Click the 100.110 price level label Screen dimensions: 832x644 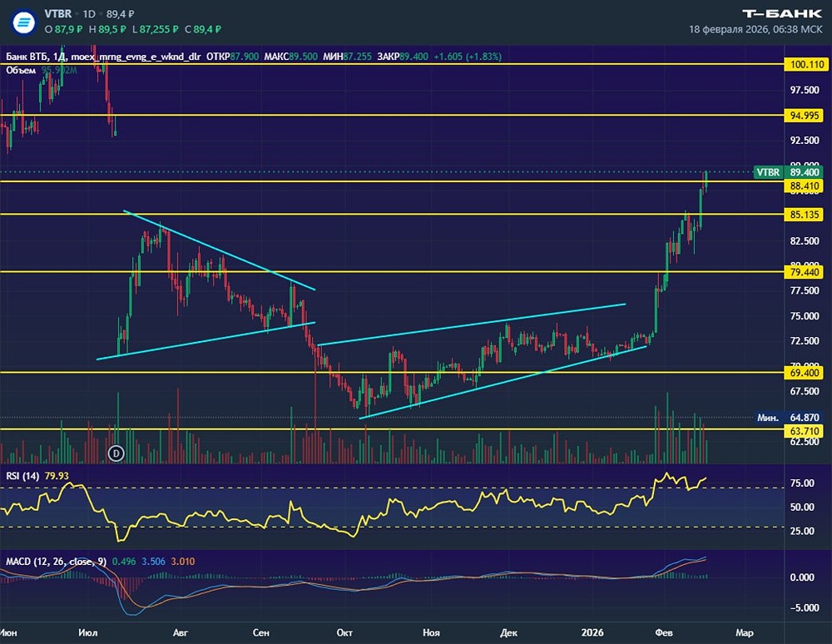pyautogui.click(x=806, y=65)
